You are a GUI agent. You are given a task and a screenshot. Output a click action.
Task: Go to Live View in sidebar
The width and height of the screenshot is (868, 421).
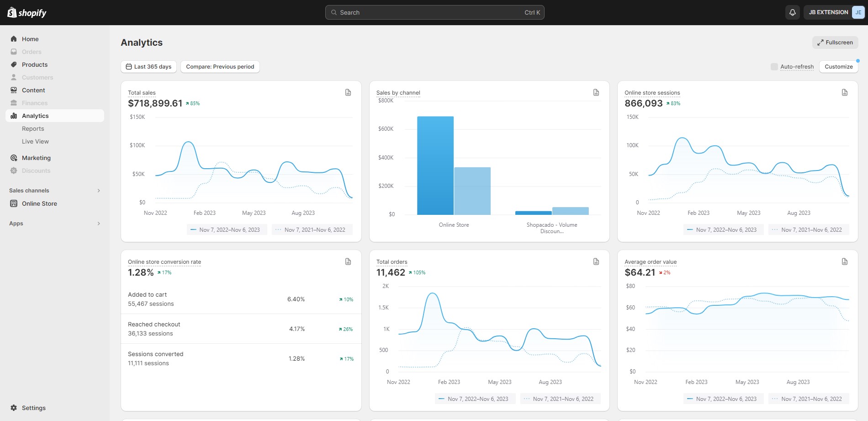coord(35,142)
